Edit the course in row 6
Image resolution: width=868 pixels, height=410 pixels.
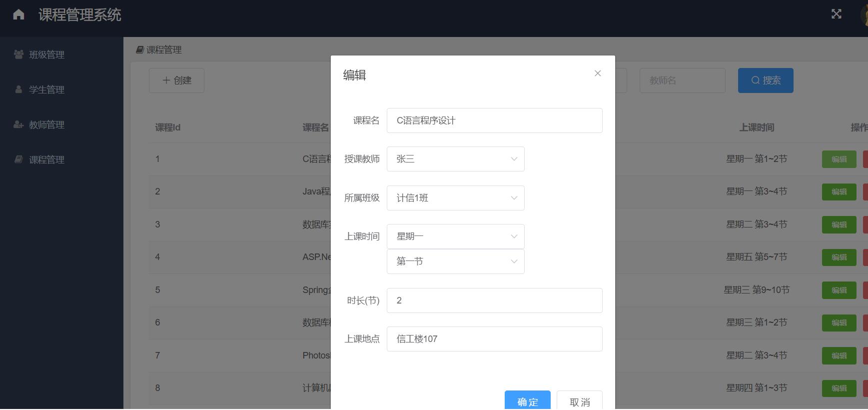[x=839, y=323]
